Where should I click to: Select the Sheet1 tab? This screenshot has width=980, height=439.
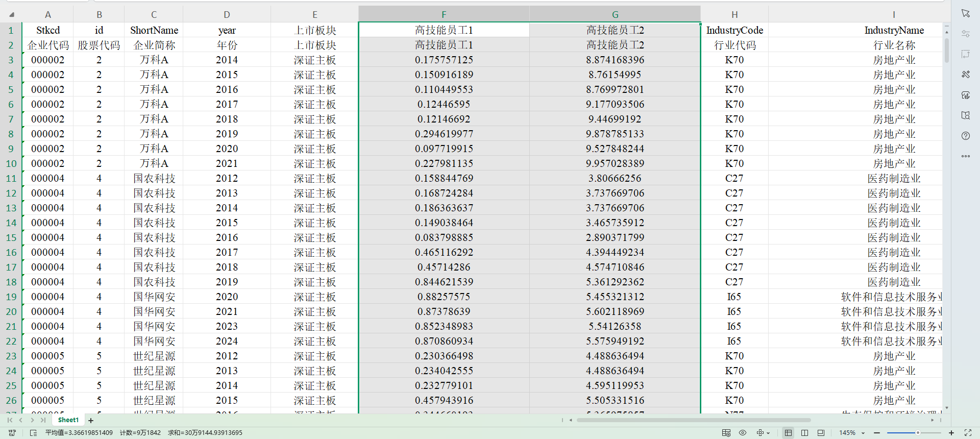68,420
